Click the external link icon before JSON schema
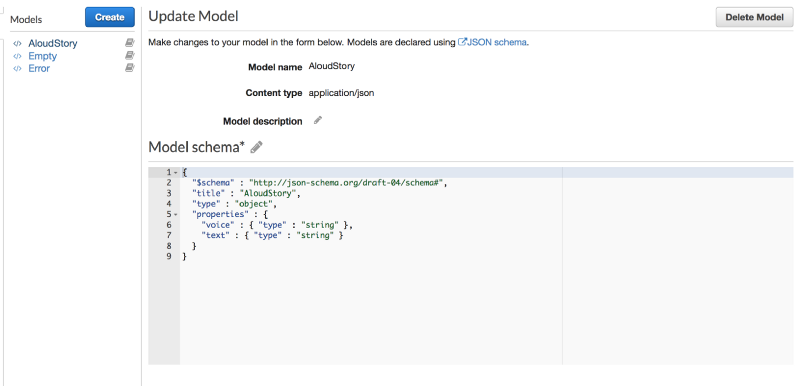800x386 pixels. (462, 42)
